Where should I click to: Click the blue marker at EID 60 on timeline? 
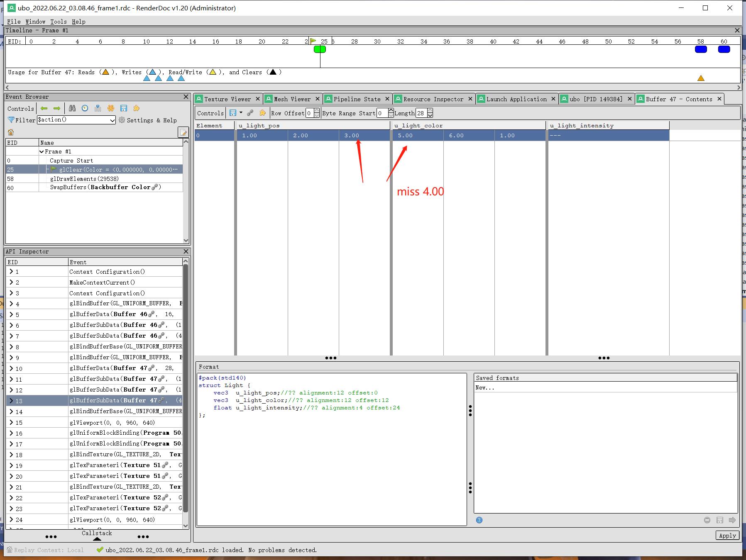pyautogui.click(x=724, y=49)
